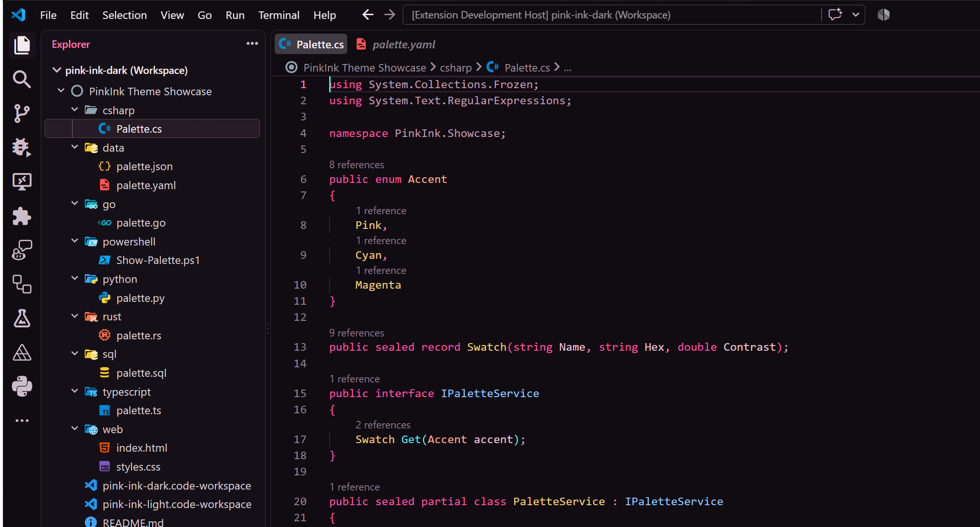Open palette.go file
The height and width of the screenshot is (527, 980).
tap(152, 223)
